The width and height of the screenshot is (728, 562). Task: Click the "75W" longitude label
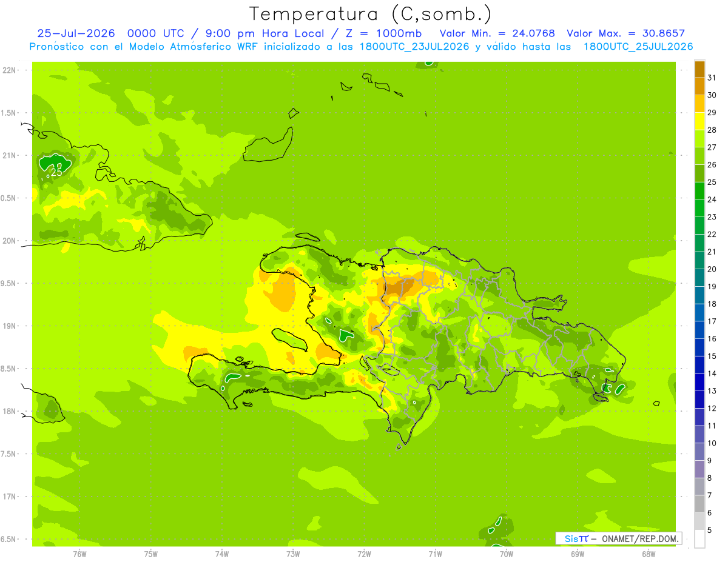click(150, 554)
